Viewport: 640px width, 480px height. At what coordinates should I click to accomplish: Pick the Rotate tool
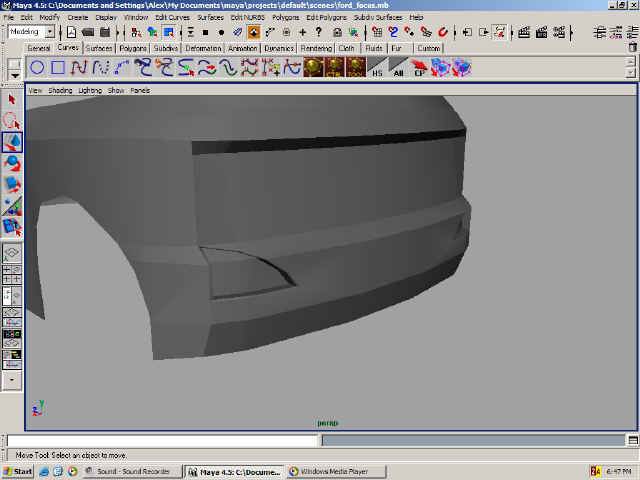click(13, 164)
